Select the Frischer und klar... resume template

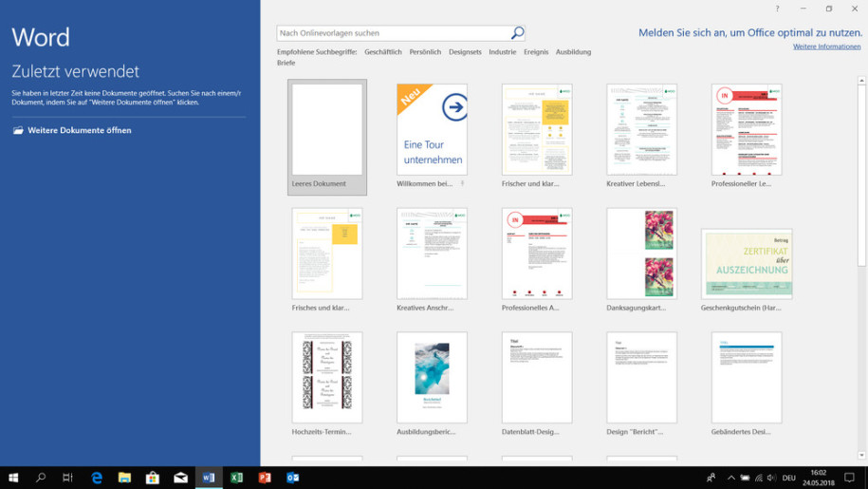(x=537, y=129)
